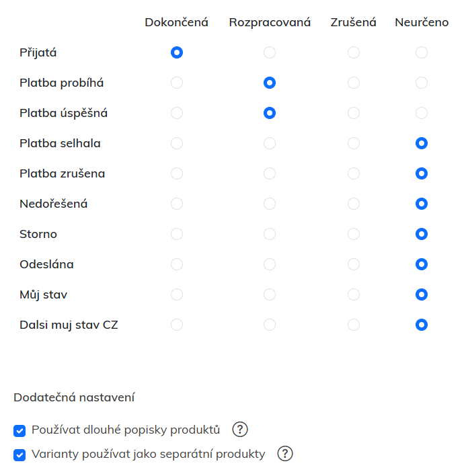Set Přijatá status to Zrušená

coord(354,52)
